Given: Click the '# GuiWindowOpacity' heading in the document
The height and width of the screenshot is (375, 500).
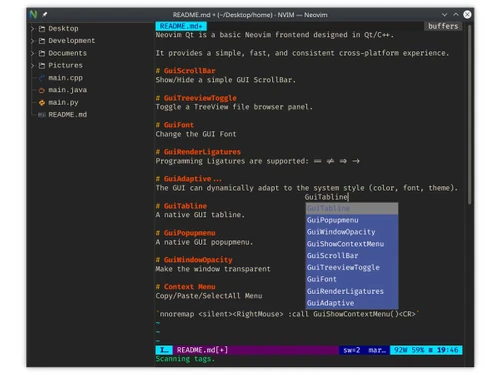Looking at the screenshot, I should point(194,260).
